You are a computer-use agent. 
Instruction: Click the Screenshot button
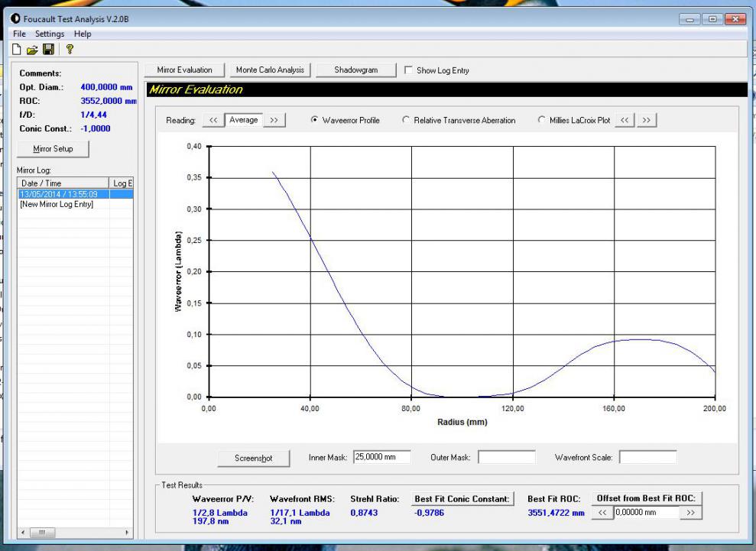(254, 458)
